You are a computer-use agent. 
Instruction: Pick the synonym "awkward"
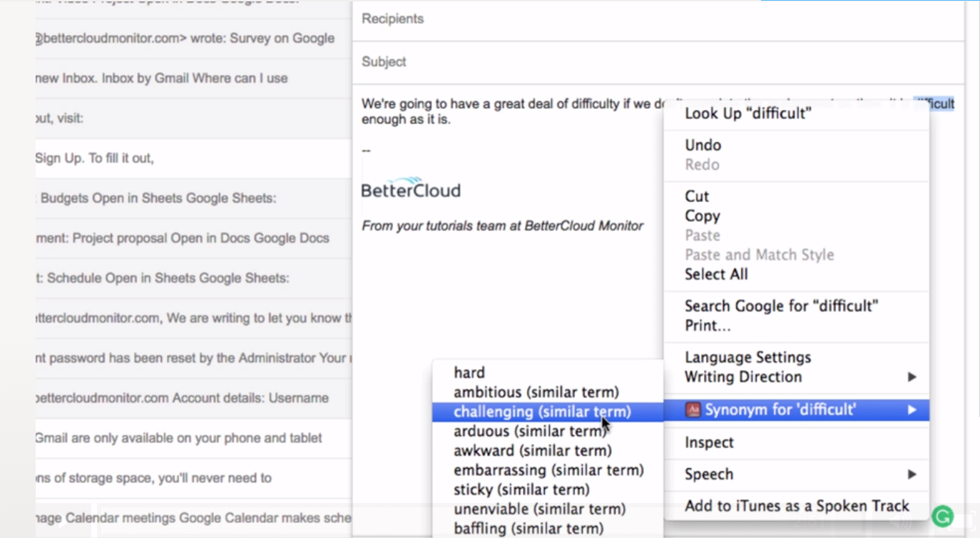pyautogui.click(x=548, y=450)
